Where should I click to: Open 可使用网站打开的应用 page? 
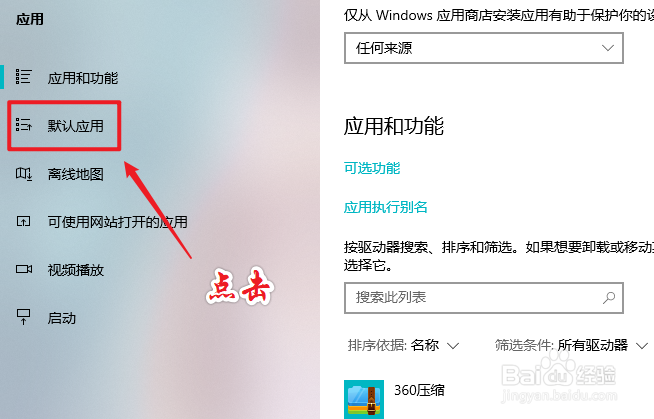[117, 222]
